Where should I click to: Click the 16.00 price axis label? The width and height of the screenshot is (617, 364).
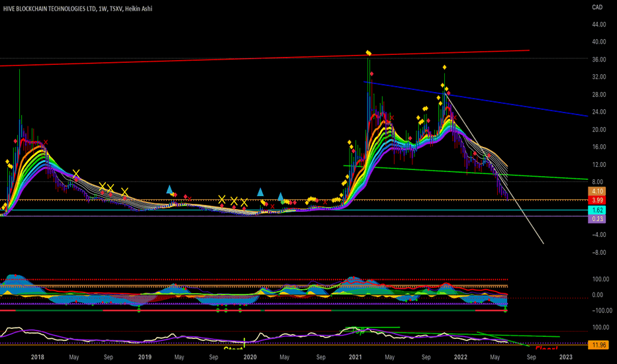(599, 147)
